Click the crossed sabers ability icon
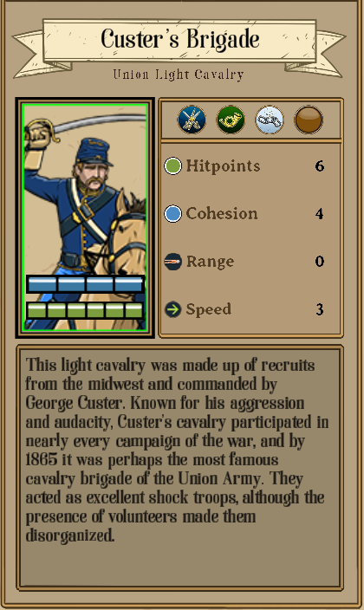 click(192, 120)
